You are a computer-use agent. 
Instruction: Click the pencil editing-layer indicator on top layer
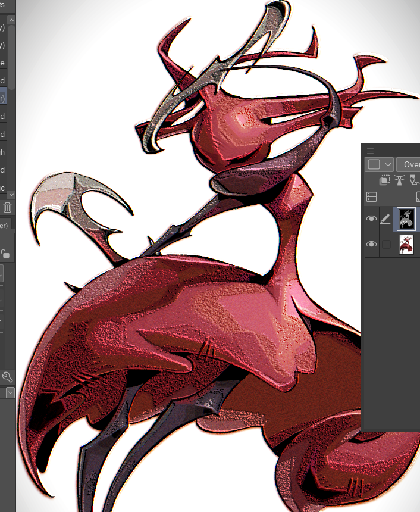[385, 218]
